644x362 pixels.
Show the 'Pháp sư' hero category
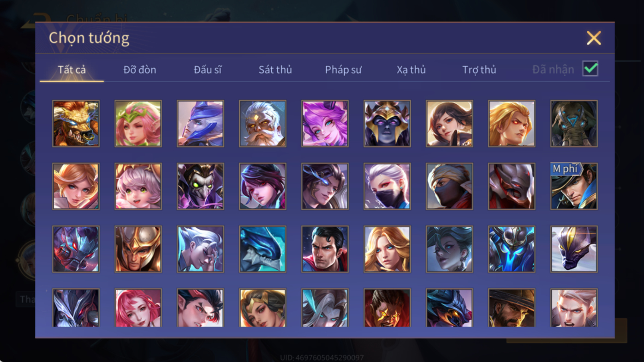(x=343, y=70)
